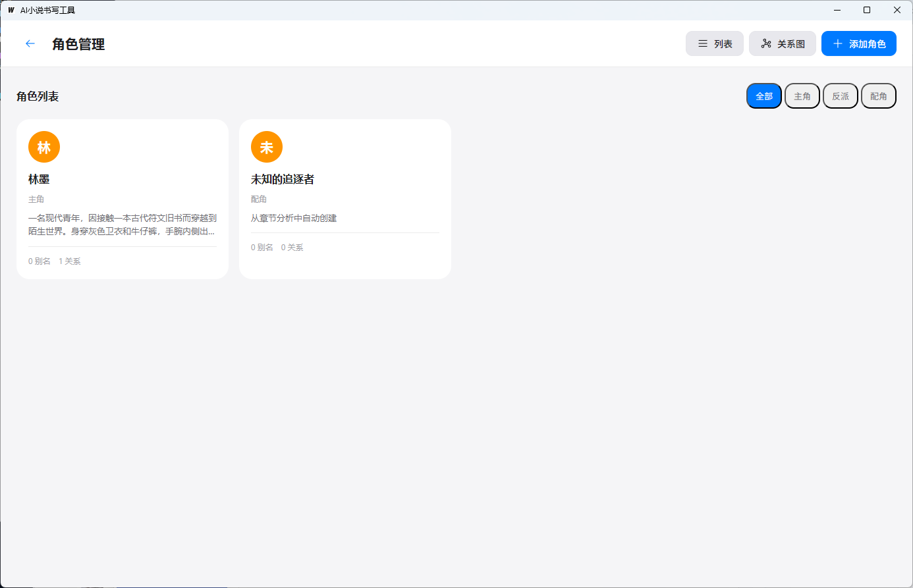This screenshot has height=588, width=913.
Task: Show only 配角 characters
Action: pos(879,96)
